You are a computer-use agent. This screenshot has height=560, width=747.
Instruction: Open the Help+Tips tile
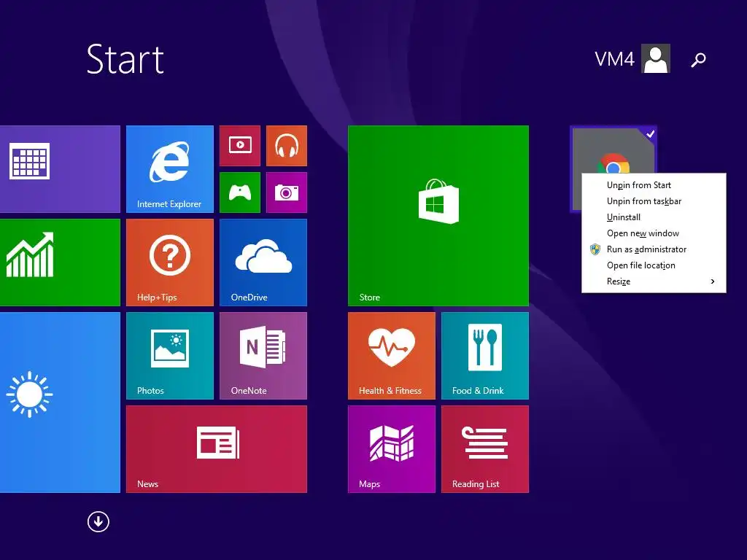[x=169, y=262]
